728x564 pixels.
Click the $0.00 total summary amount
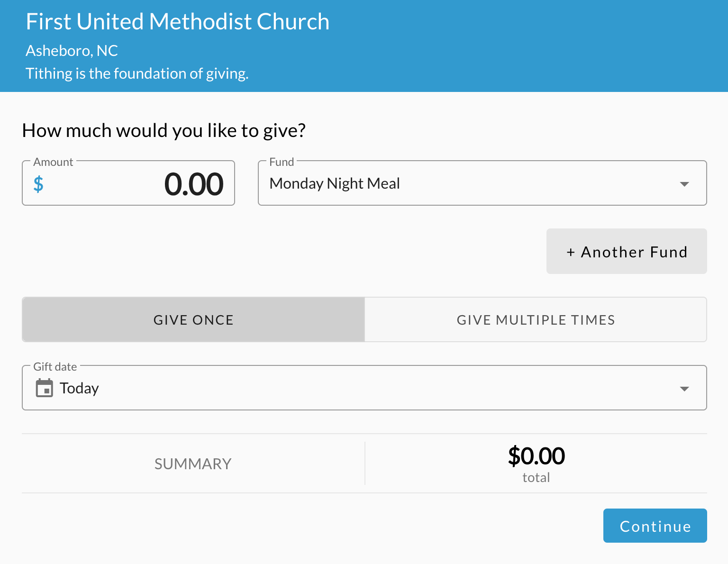[536, 456]
